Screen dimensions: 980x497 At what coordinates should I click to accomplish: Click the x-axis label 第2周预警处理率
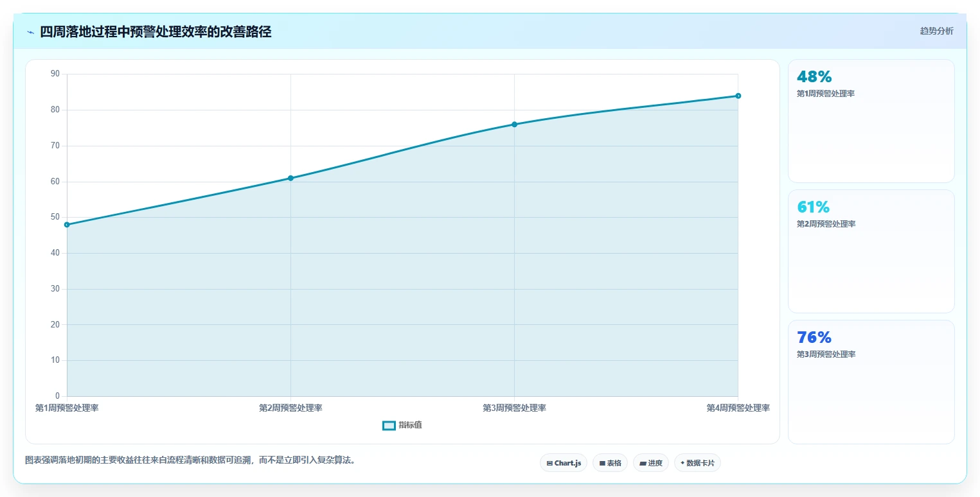click(x=290, y=408)
